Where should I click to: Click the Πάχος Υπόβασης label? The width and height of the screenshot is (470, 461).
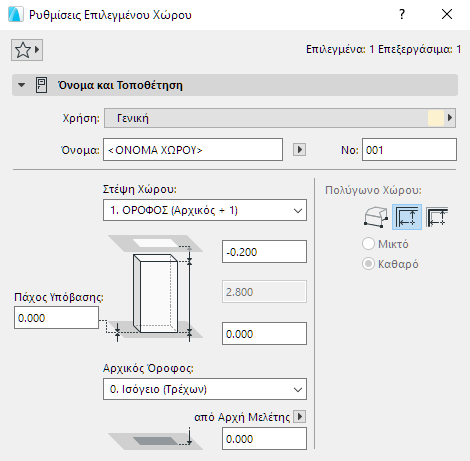(x=59, y=297)
